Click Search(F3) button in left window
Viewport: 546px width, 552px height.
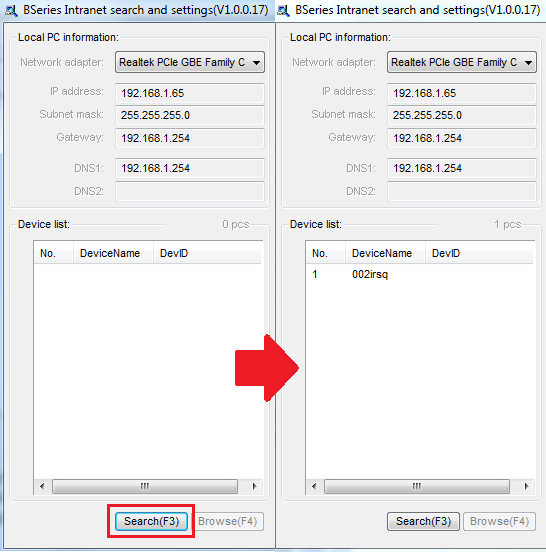[151, 521]
